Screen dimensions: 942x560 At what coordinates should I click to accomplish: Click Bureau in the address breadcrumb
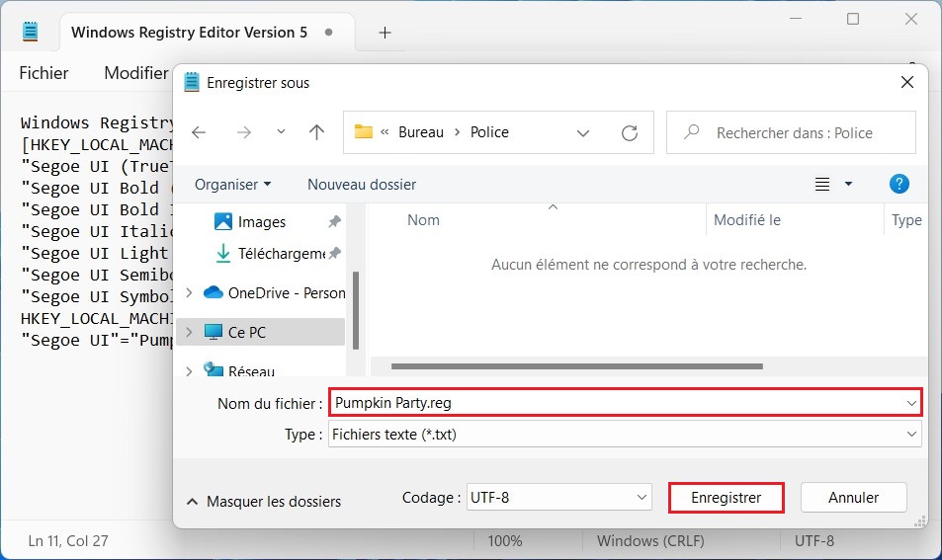(x=421, y=132)
